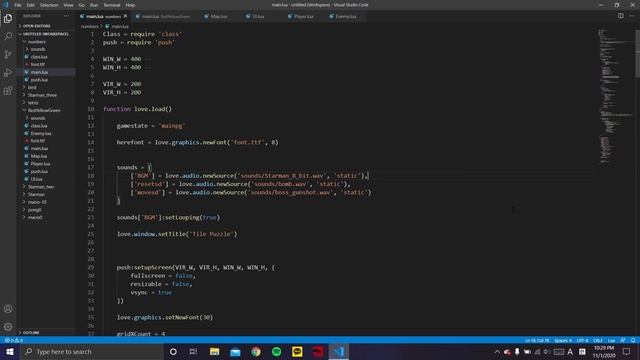Click the numbers breadcrumb above the editor
Screen dimensions: 640x360
[89, 26]
